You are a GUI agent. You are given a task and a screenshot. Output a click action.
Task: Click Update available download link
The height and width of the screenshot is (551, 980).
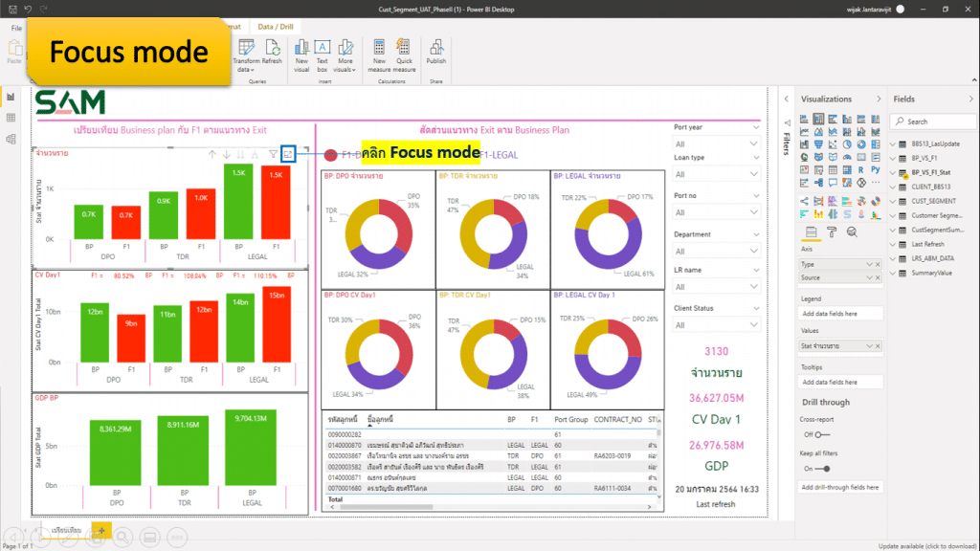point(926,545)
